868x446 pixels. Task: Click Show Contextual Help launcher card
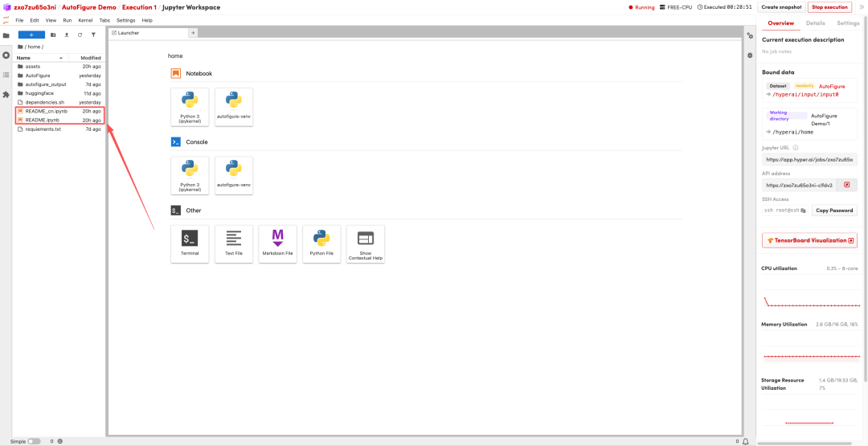(x=366, y=244)
